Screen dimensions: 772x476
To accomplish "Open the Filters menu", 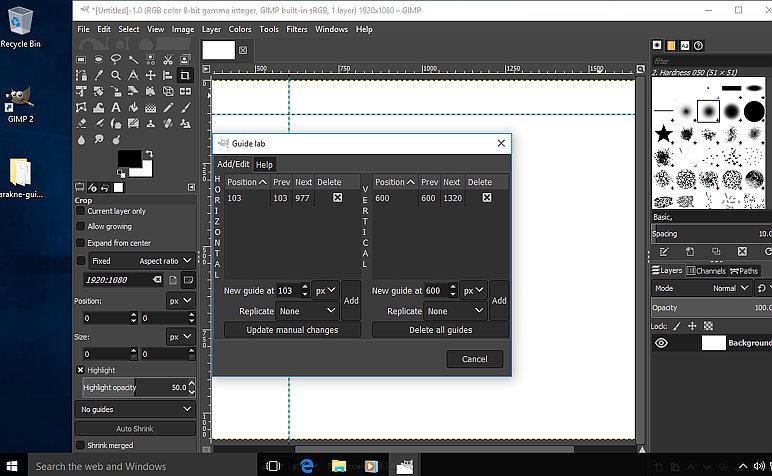I will pos(296,29).
